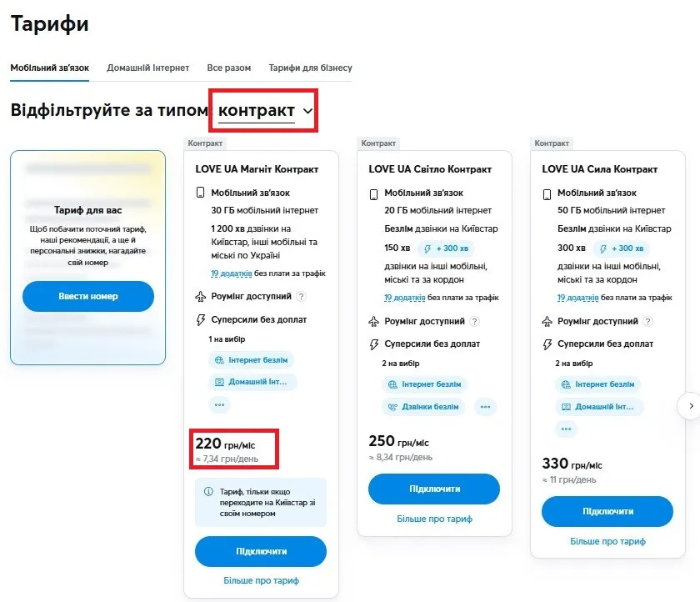Expand hidden superpowers via ellipsis on Магніт card
700x602 pixels.
pos(218,405)
